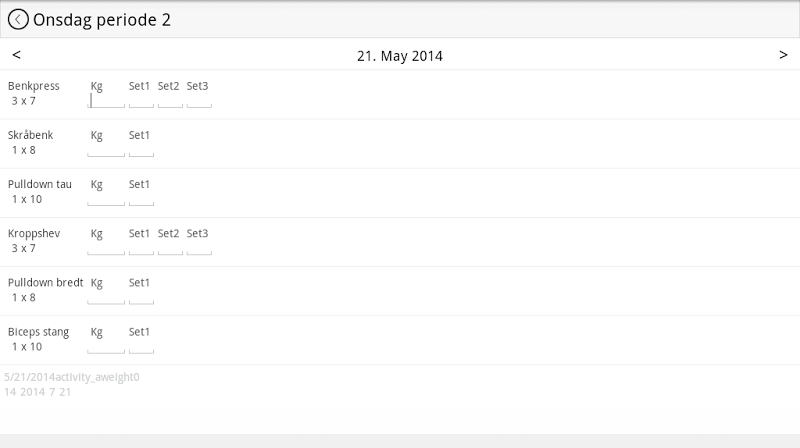Click Biceps stang Set1 input field
This screenshot has height=448, width=800.
141,345
